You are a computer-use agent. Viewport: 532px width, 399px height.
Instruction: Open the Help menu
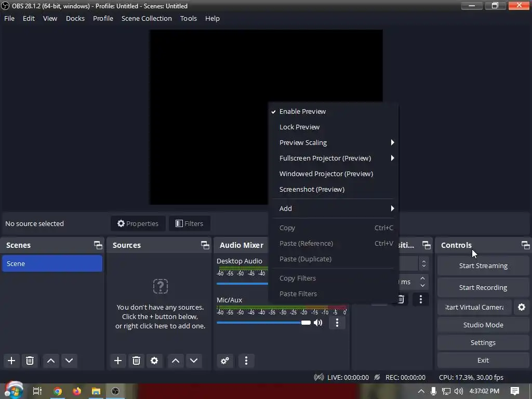click(212, 18)
